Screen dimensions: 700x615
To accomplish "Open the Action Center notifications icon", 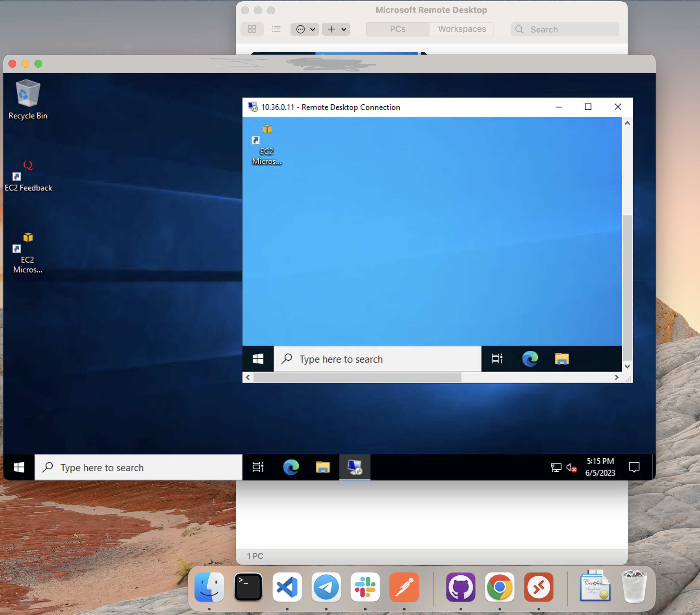I will [634, 467].
